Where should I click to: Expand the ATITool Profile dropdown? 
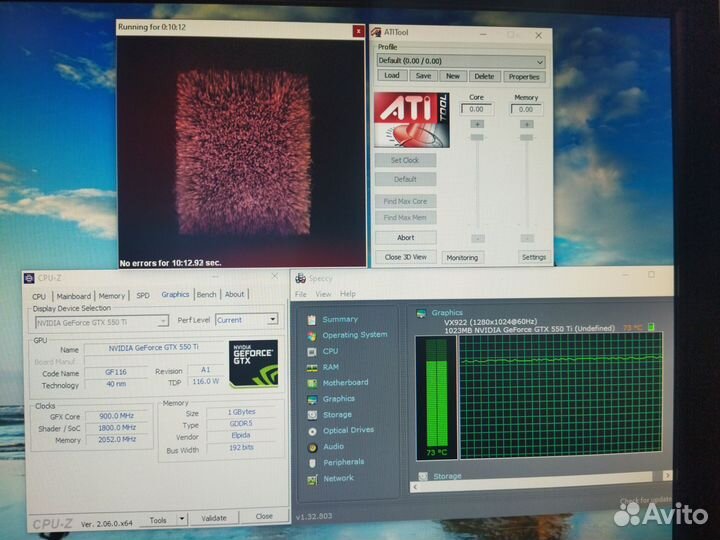(x=540, y=62)
